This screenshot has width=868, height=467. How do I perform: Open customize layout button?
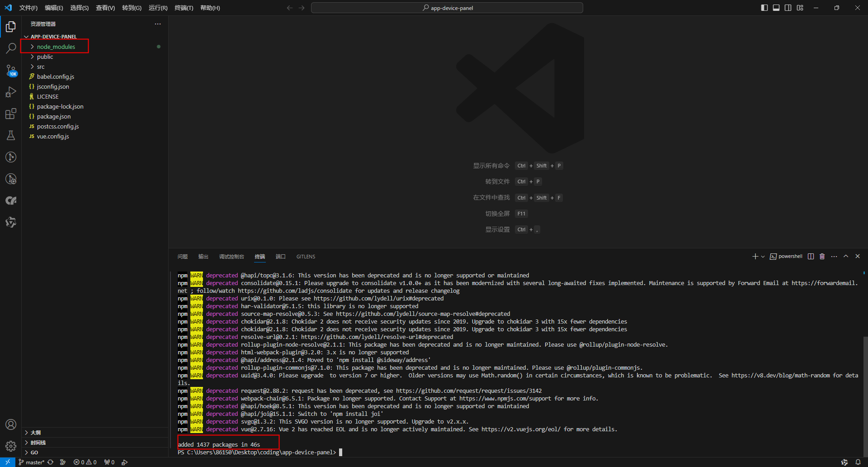[800, 8]
